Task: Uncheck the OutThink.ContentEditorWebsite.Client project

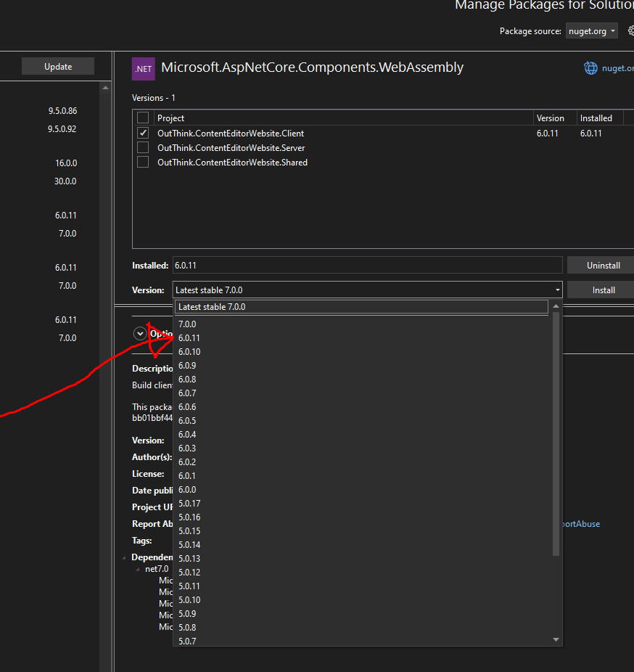Action: pyautogui.click(x=143, y=133)
